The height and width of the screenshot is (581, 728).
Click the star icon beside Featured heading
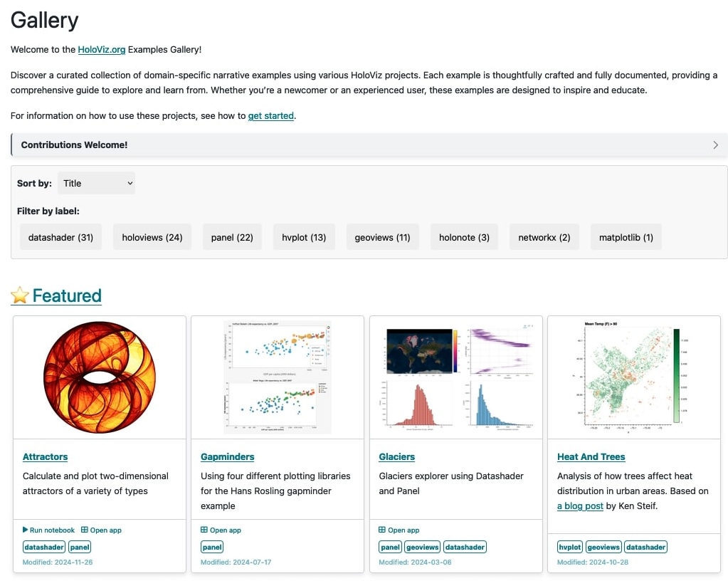point(20,295)
